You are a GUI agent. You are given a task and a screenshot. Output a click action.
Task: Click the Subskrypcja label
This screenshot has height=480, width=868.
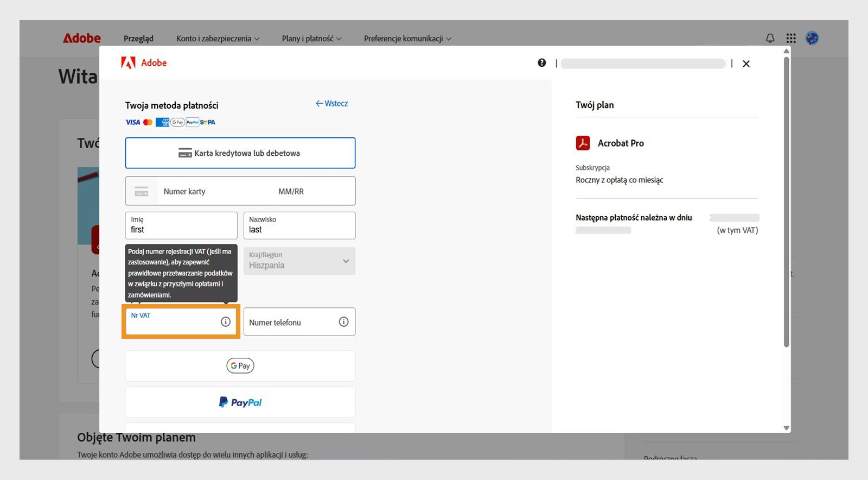[x=592, y=168]
